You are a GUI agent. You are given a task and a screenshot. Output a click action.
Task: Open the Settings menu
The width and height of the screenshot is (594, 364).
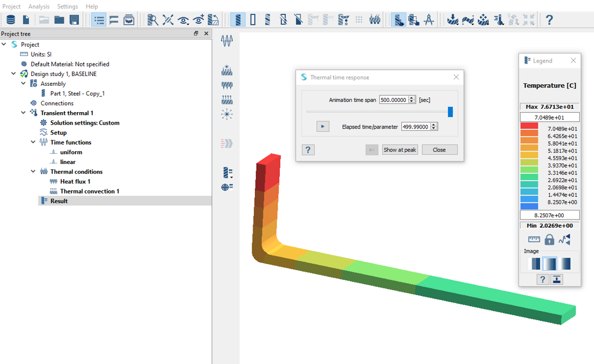(x=67, y=6)
